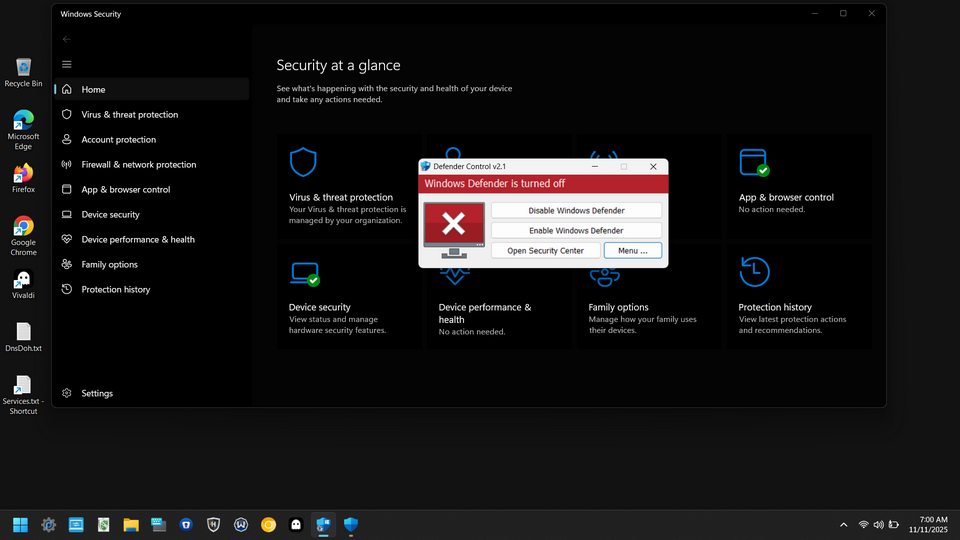Screen dimensions: 960x540
Task: Expand the Menu ... button in Defender Control
Action: 632,250
